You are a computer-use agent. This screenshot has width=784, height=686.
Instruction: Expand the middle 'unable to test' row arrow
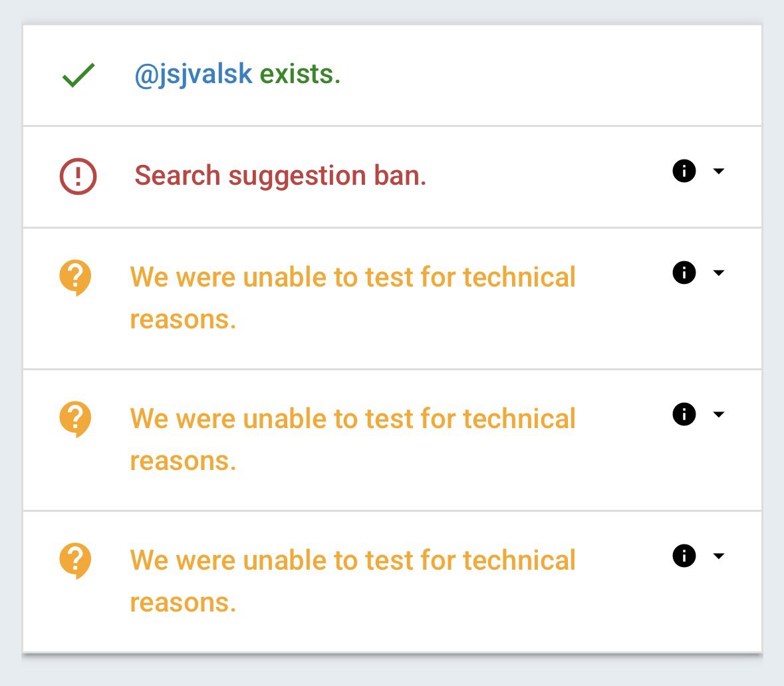point(718,414)
